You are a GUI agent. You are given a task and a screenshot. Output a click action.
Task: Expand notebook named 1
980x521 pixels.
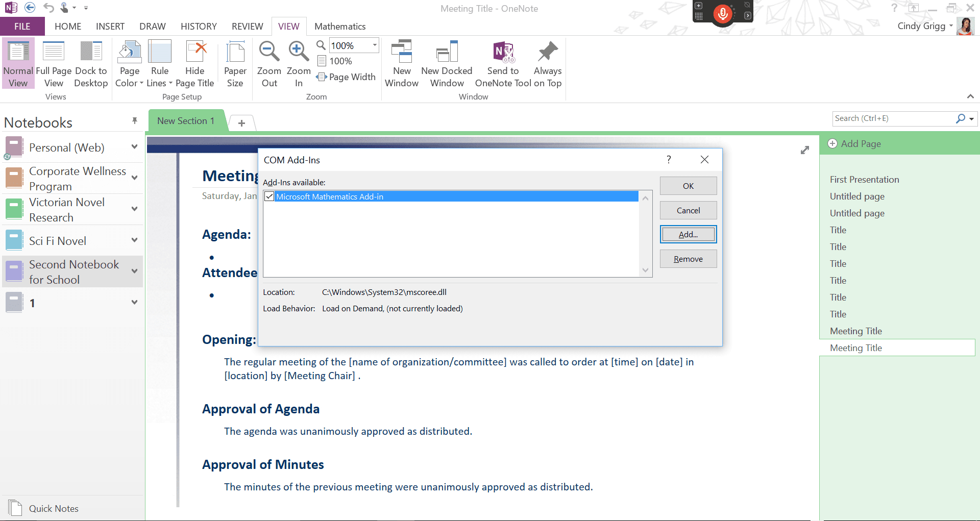134,303
